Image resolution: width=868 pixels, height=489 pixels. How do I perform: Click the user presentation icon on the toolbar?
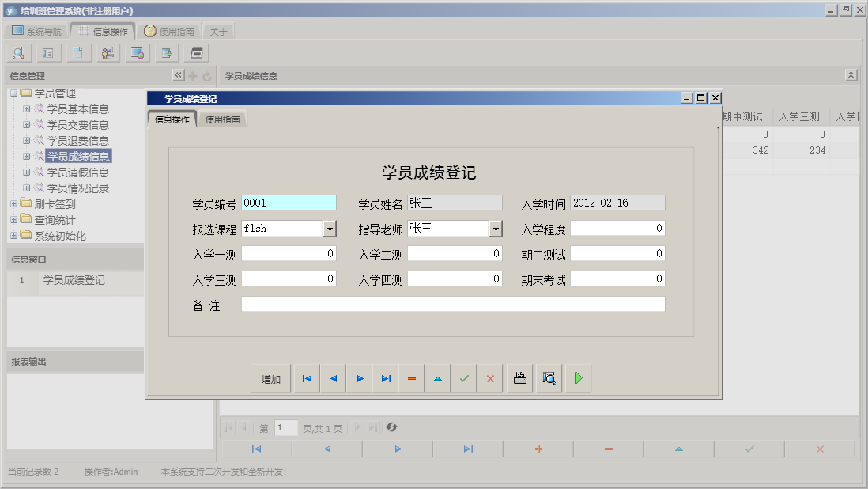point(108,52)
